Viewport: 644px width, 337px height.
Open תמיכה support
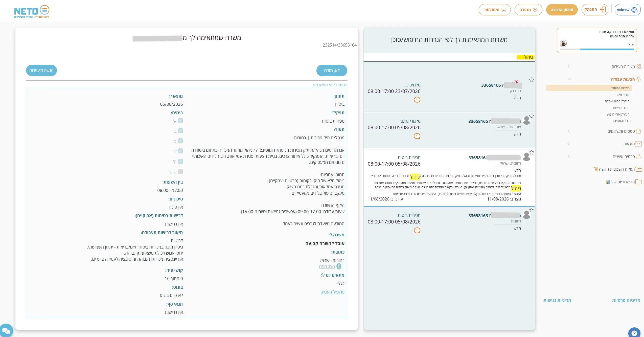[528, 10]
